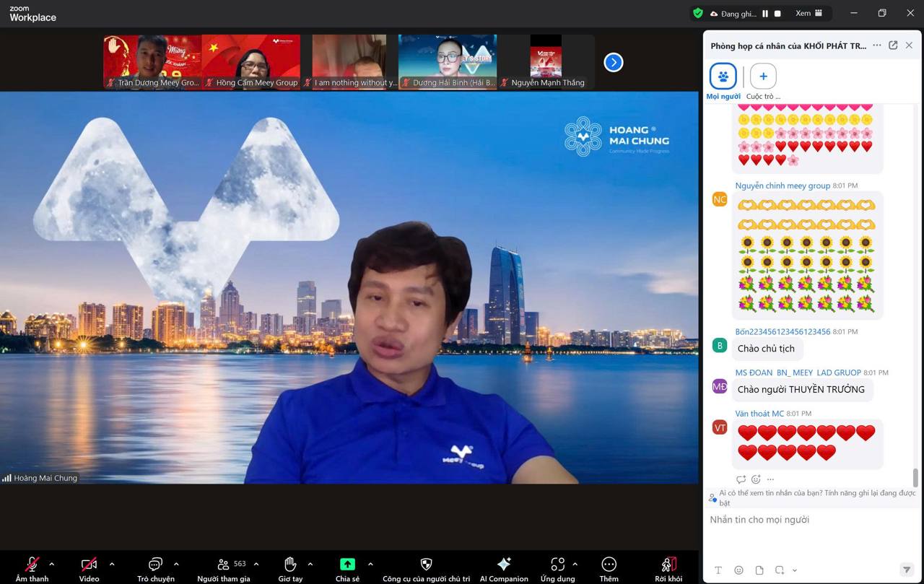Viewport: 924px width, 584px height.
Task: Open video options arrow next to Video
Action: (x=111, y=564)
